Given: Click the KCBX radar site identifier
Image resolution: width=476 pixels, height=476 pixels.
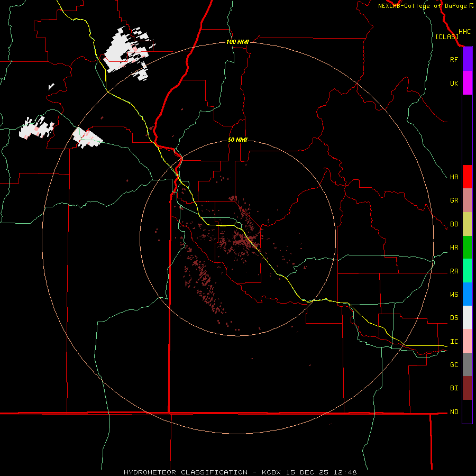Looking at the screenshot, I should tap(272, 472).
